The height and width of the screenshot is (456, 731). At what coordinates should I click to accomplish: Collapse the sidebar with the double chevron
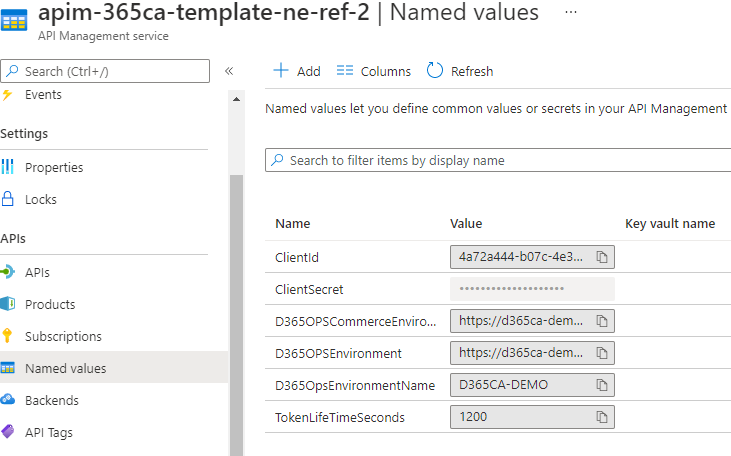tap(229, 71)
